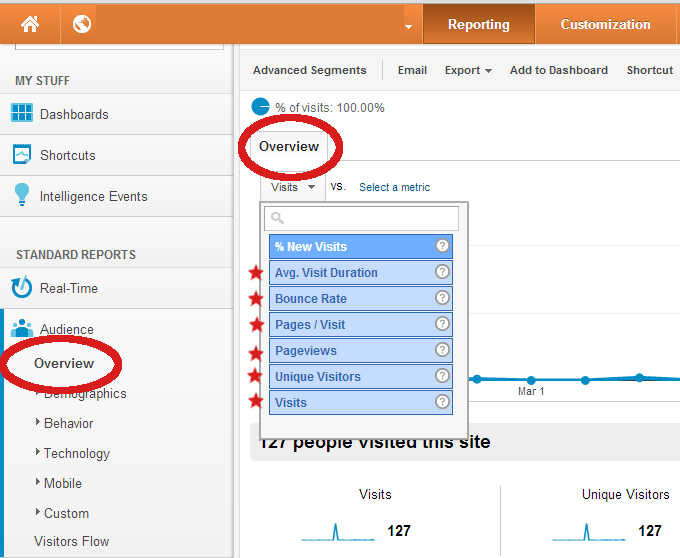Select Overview under Audience in sidebar

[x=64, y=363]
